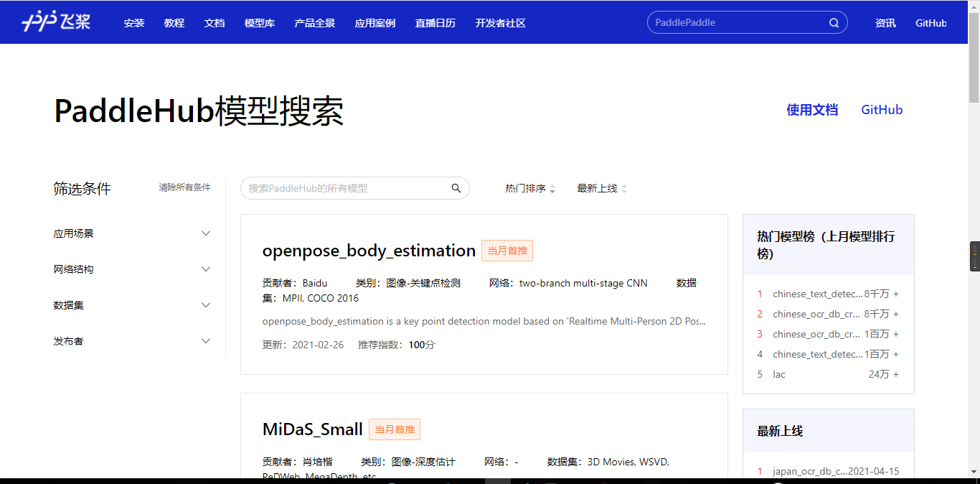
Task: Open the MiDaS_Small model title
Action: coord(313,429)
